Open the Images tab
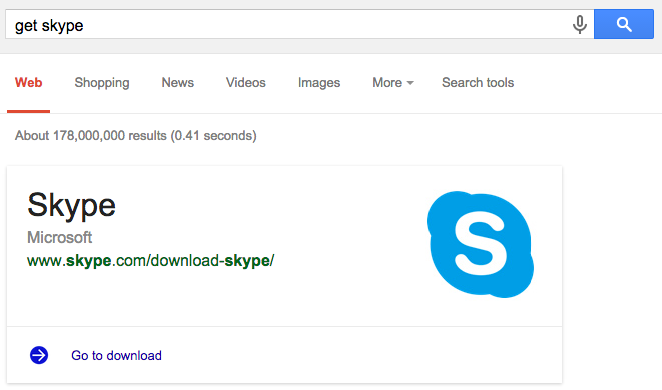This screenshot has width=662, height=390. (319, 83)
